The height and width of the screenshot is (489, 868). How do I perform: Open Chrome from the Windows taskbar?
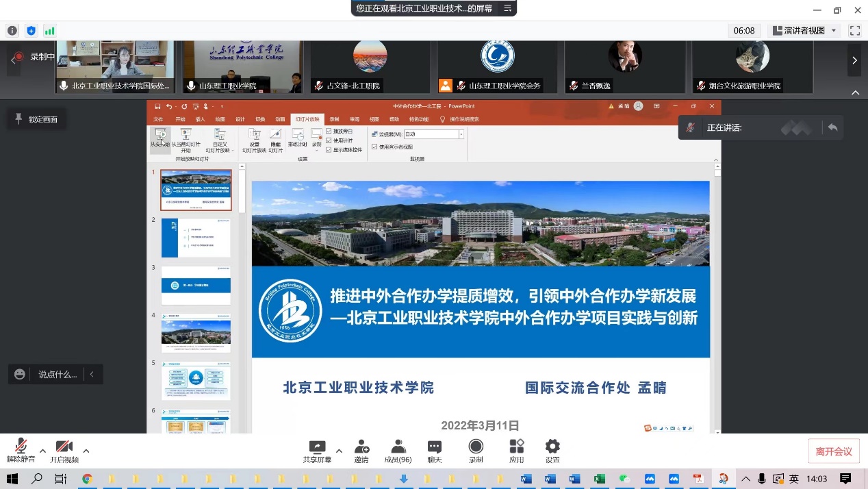click(x=87, y=479)
